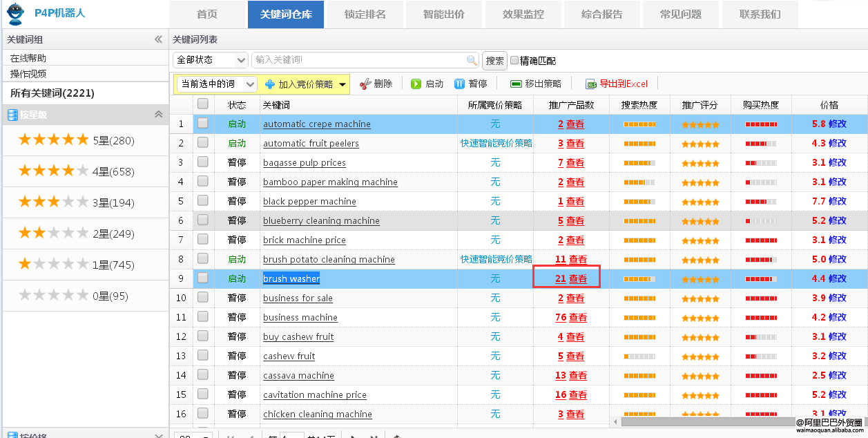Screen dimensions: 868x438
Task: Open the Contact Us tab
Action: (x=760, y=15)
